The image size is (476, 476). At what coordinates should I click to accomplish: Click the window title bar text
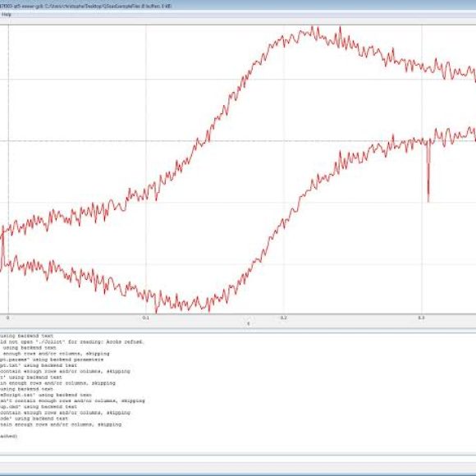pyautogui.click(x=86, y=6)
